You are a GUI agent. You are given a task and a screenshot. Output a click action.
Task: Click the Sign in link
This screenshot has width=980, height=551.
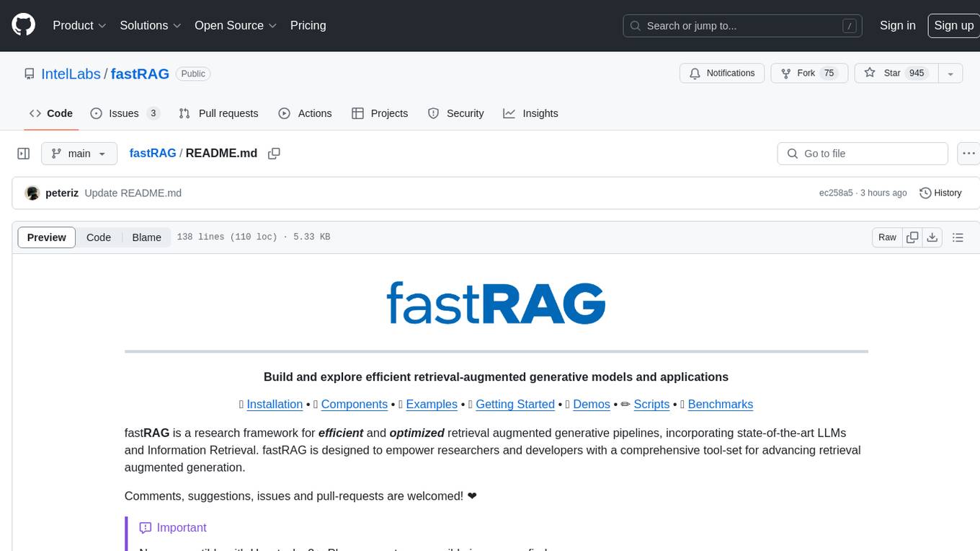click(897, 25)
